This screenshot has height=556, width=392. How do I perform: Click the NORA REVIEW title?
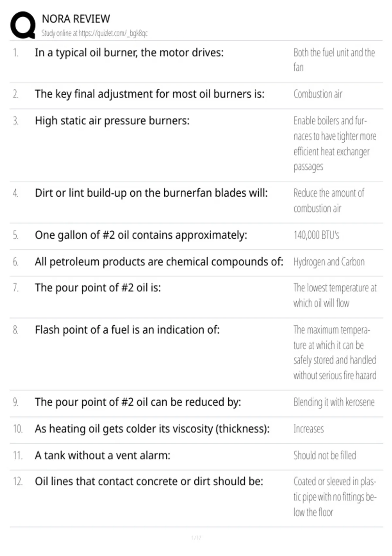(x=76, y=19)
